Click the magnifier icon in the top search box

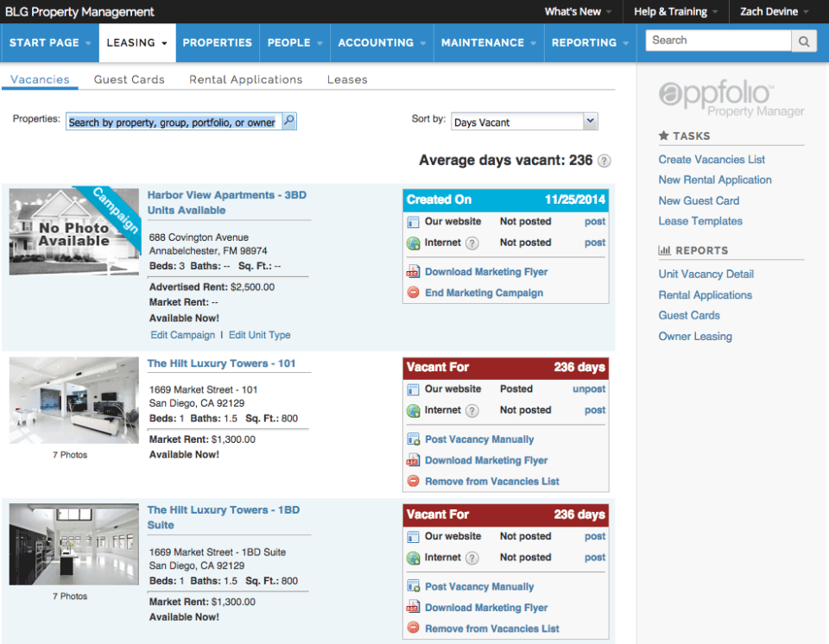[x=804, y=41]
